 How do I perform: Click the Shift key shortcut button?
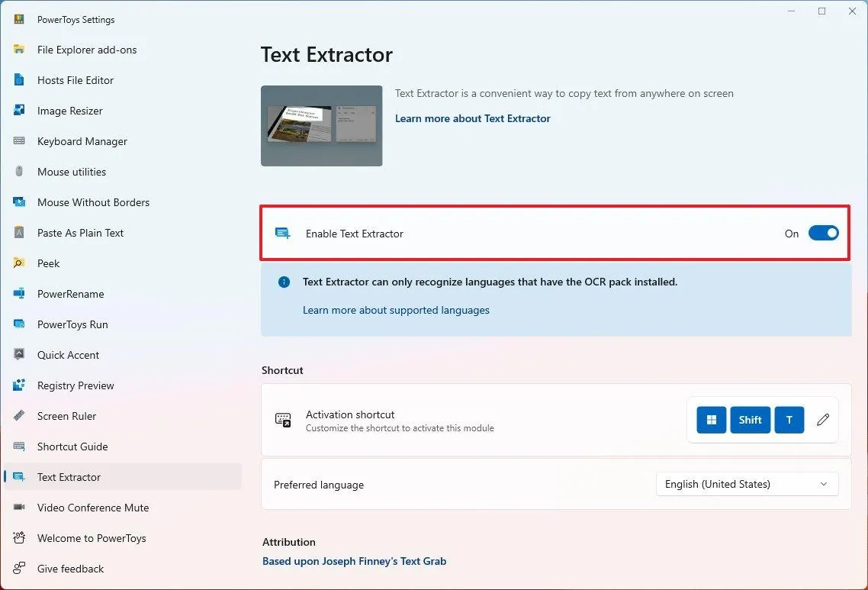[x=750, y=420]
